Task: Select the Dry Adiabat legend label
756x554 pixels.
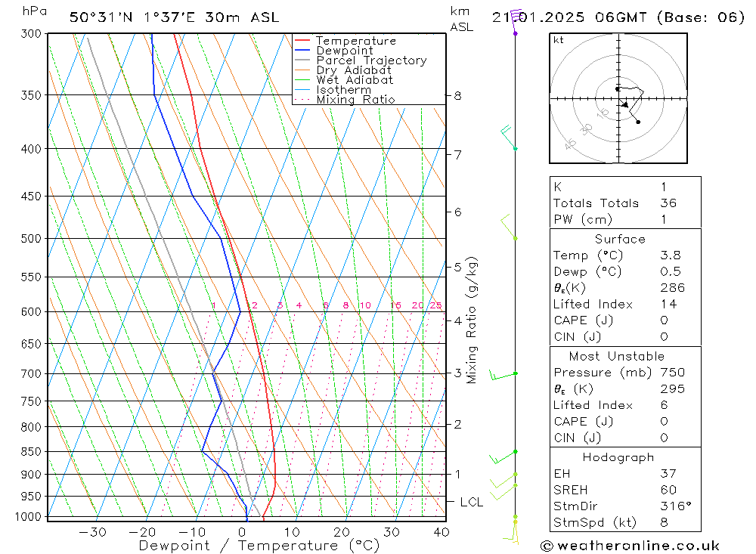Action: coord(353,70)
